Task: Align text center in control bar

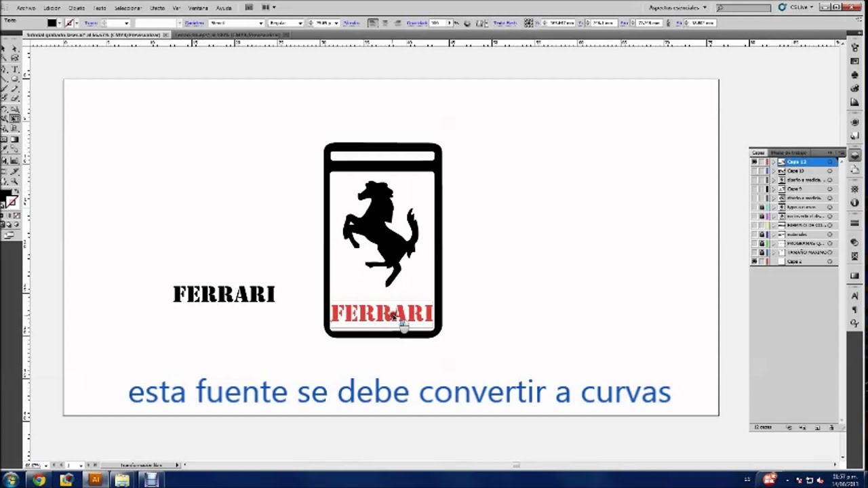Action: click(384, 22)
